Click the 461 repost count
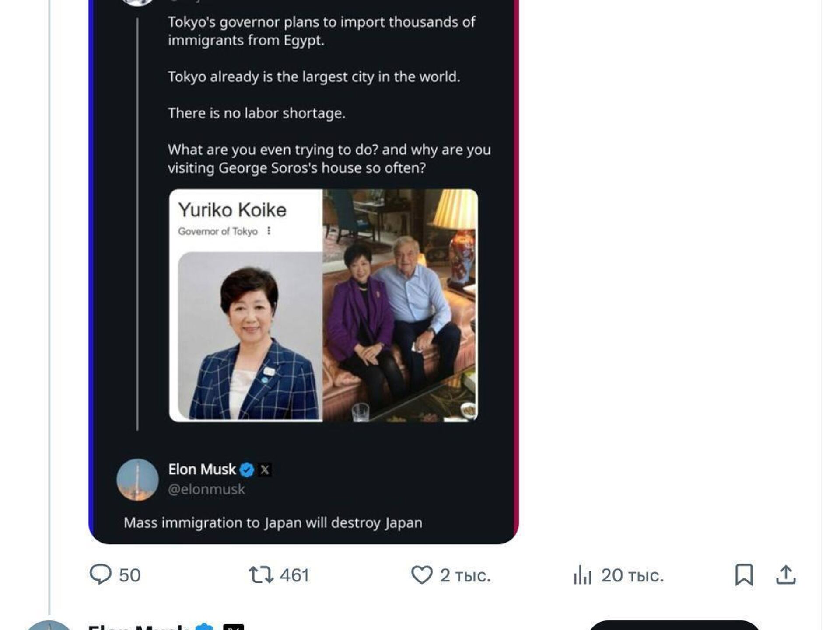Viewport: 840px width, 630px height. pyautogui.click(x=294, y=575)
